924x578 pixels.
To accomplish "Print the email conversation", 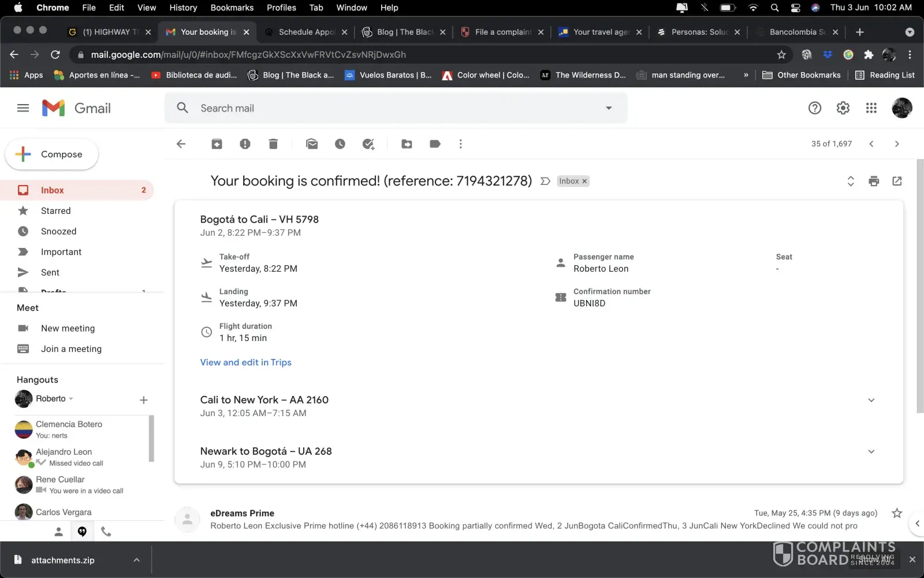I will point(874,181).
